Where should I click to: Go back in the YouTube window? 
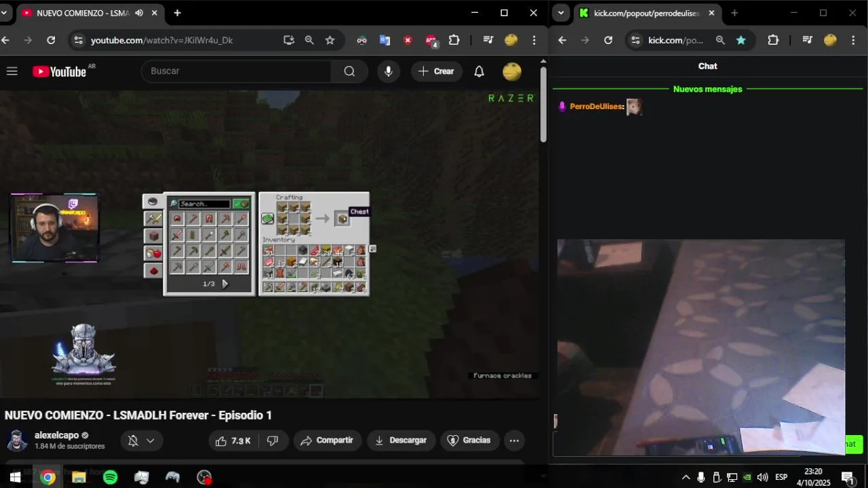[5, 40]
